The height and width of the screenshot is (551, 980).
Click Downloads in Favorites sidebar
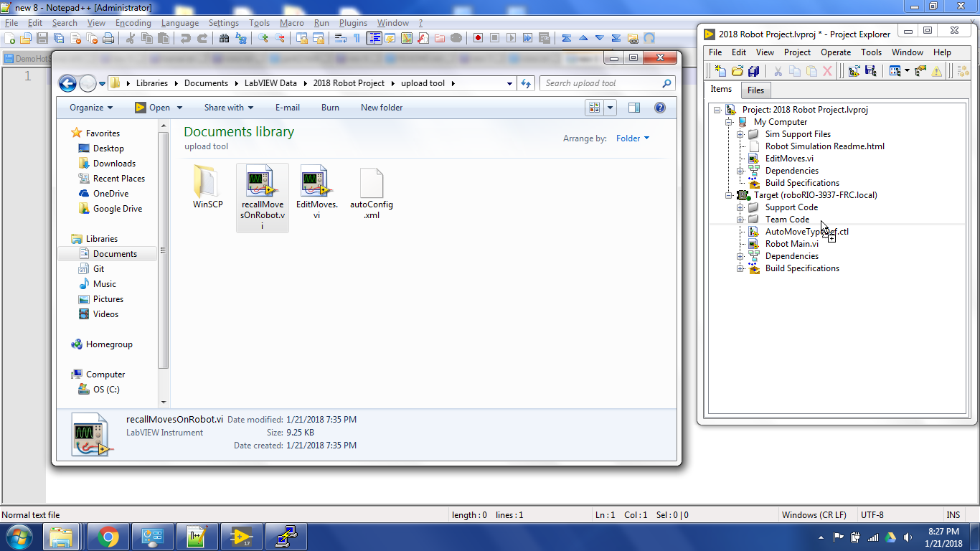(x=114, y=164)
